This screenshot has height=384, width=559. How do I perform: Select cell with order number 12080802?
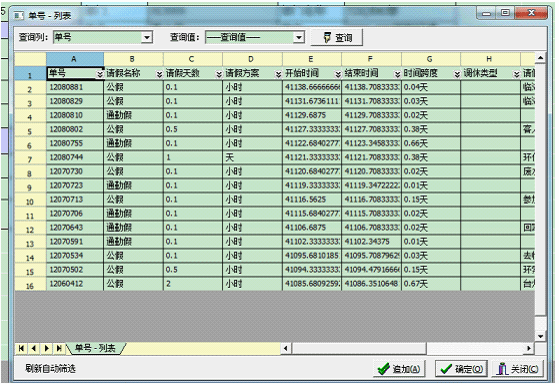pos(75,129)
